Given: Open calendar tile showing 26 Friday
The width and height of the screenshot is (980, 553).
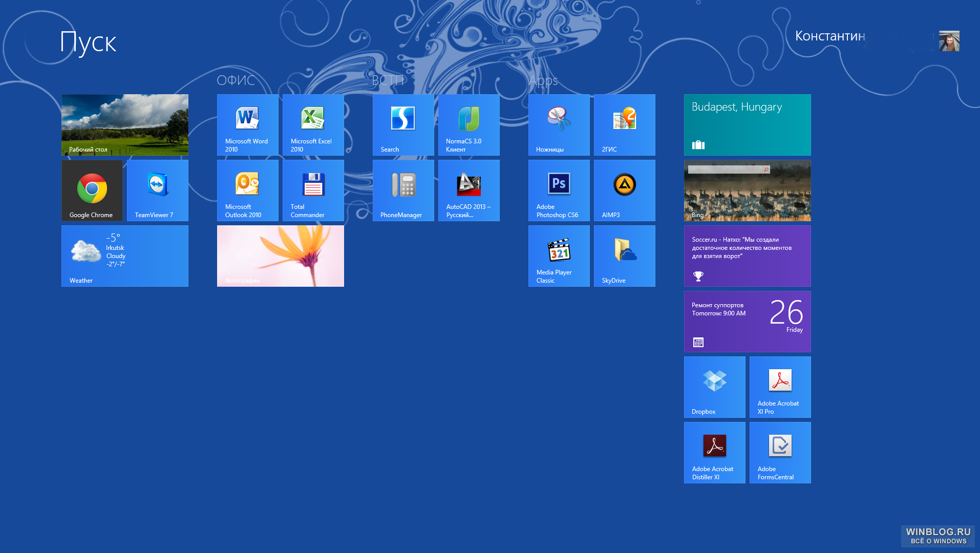Looking at the screenshot, I should (748, 322).
